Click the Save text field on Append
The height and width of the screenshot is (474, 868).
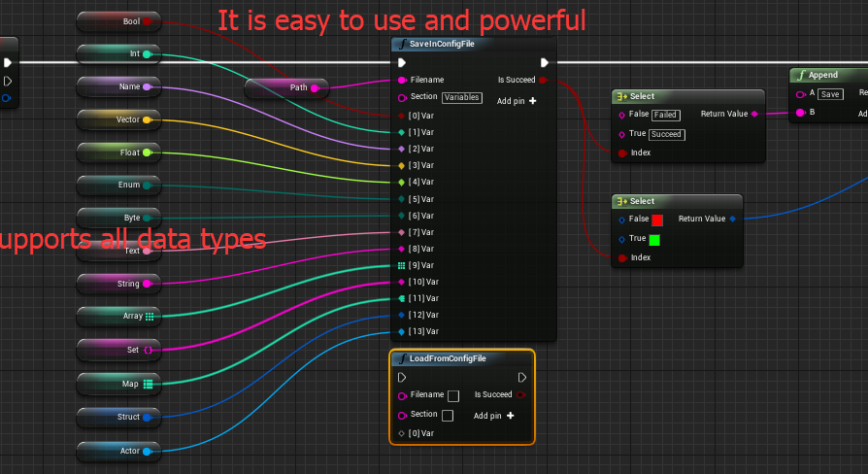coord(830,94)
